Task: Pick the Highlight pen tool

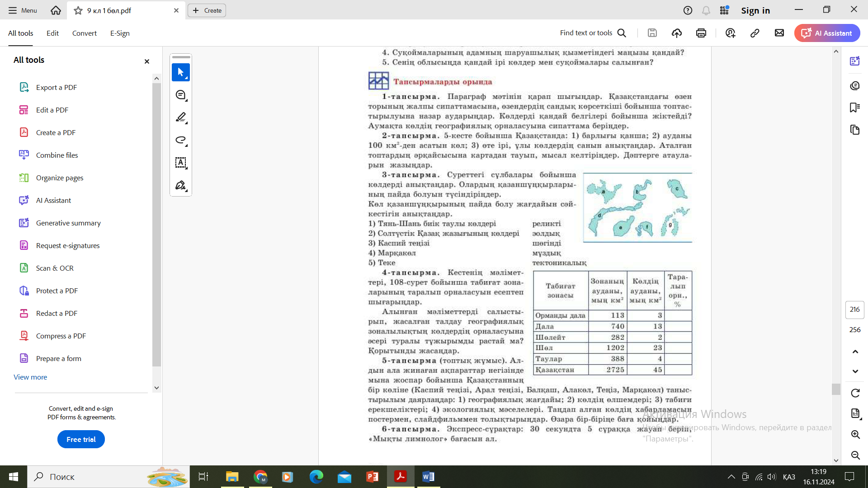Action: [180, 117]
